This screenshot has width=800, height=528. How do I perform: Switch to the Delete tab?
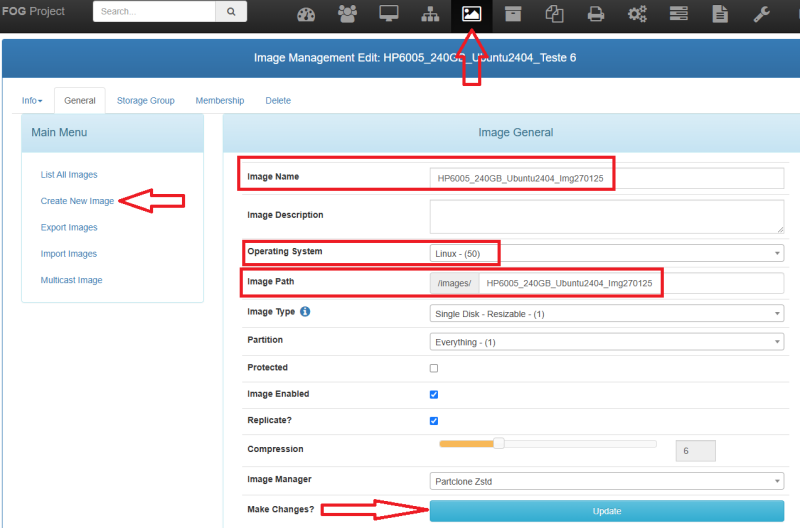point(278,100)
